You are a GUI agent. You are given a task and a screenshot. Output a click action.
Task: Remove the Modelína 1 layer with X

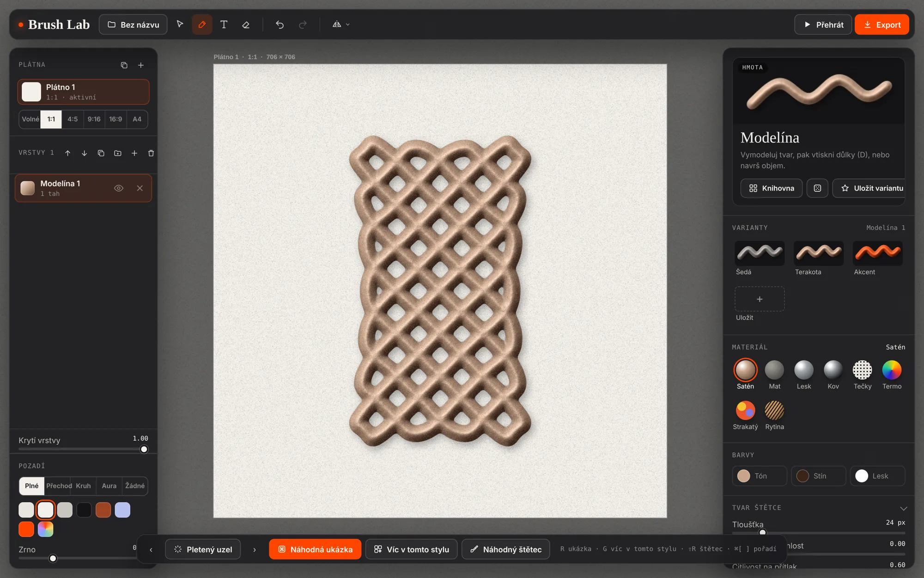(x=140, y=188)
